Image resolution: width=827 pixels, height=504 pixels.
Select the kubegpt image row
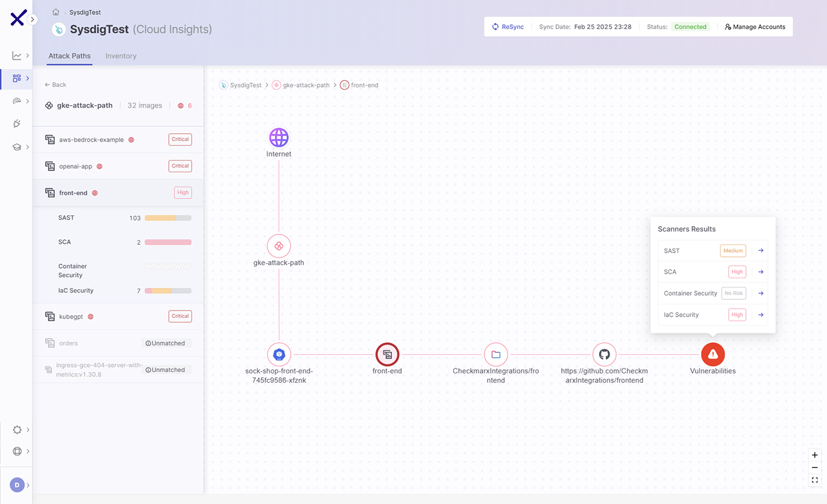[118, 317]
